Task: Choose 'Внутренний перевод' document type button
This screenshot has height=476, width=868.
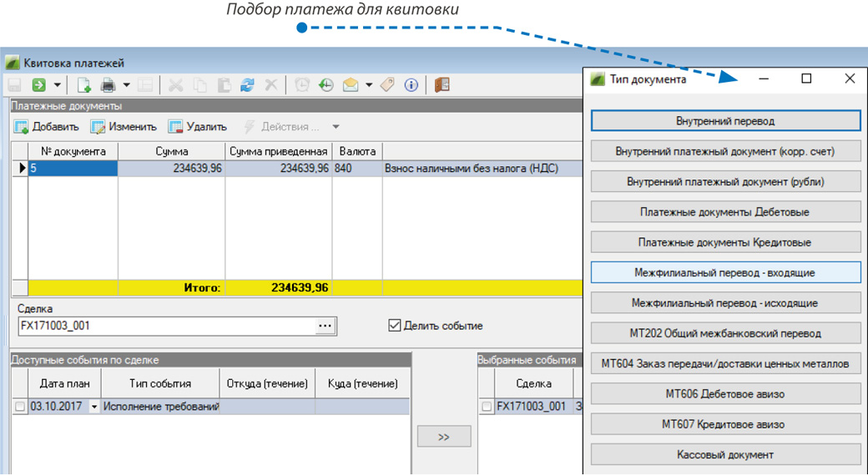Action: (725, 121)
